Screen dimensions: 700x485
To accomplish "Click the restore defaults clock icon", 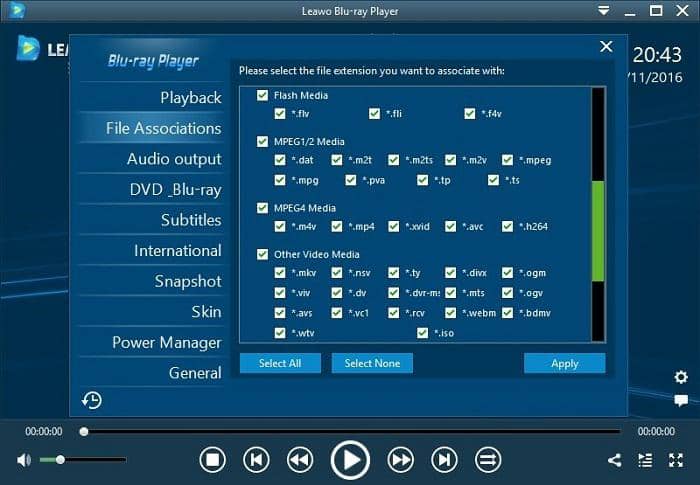I will 92,400.
